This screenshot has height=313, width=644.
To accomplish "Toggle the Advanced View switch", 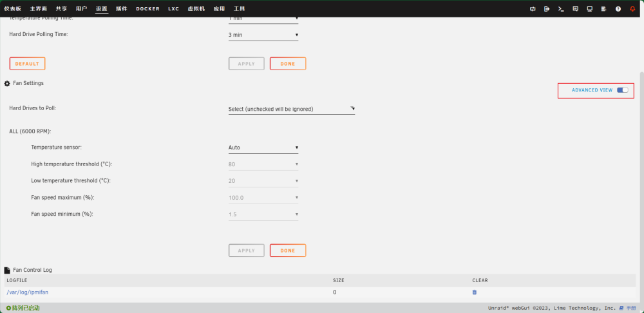I will click(x=623, y=90).
